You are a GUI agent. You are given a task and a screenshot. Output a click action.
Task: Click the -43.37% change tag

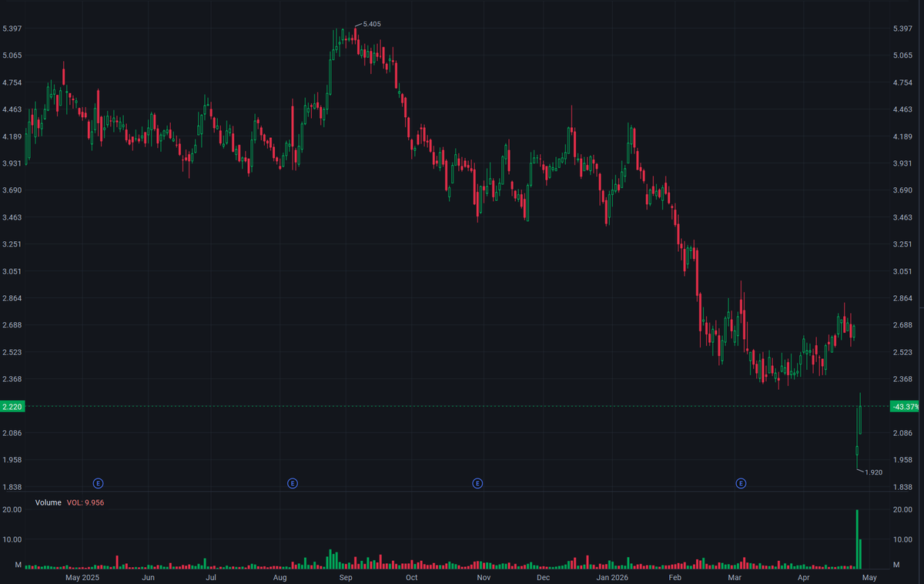tap(904, 406)
